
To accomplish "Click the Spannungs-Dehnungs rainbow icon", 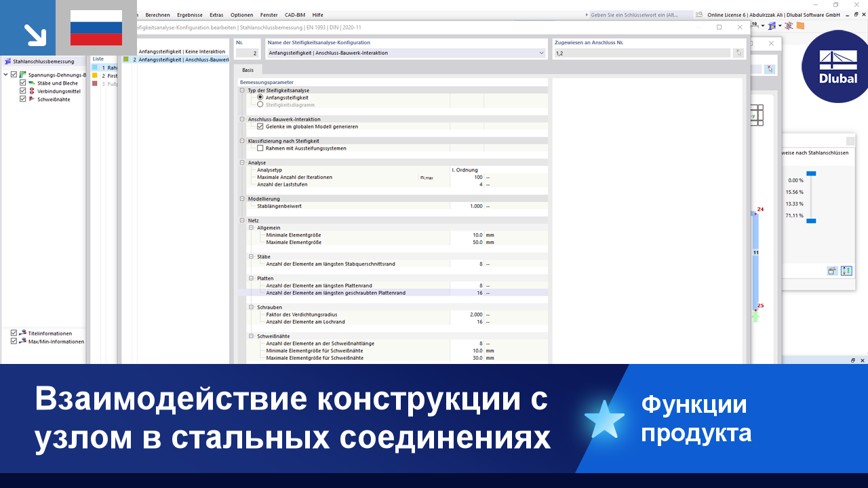I will click(x=23, y=75).
